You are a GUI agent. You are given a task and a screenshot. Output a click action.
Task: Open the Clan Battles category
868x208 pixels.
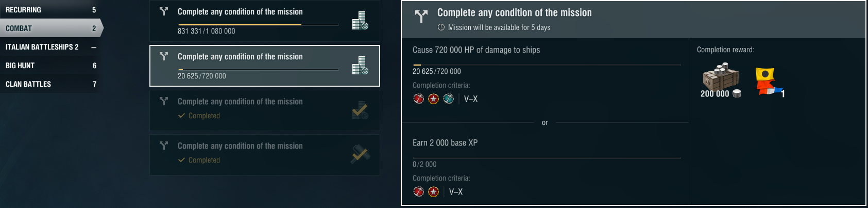pyautogui.click(x=50, y=84)
